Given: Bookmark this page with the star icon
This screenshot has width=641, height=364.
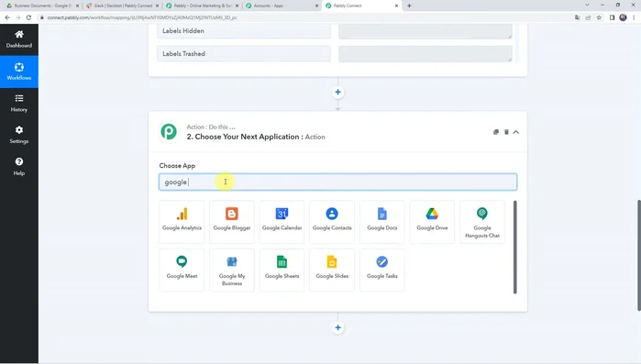Looking at the screenshot, I should (599, 17).
